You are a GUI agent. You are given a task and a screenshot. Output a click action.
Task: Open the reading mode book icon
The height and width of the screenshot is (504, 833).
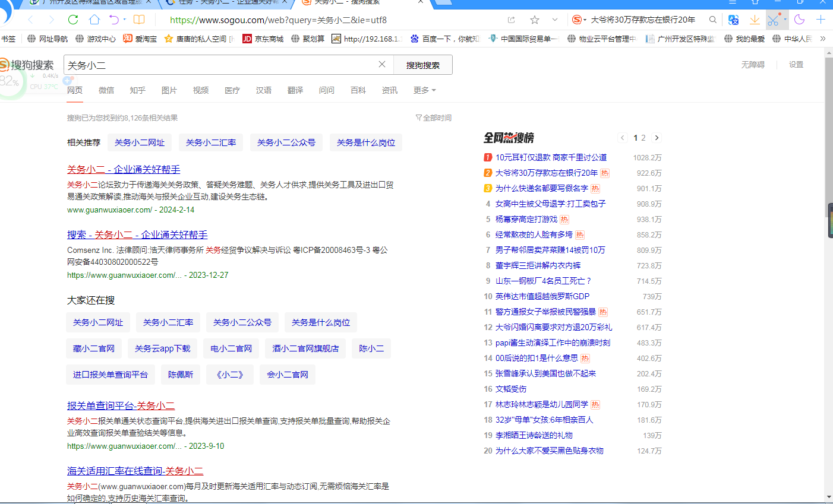pos(139,20)
